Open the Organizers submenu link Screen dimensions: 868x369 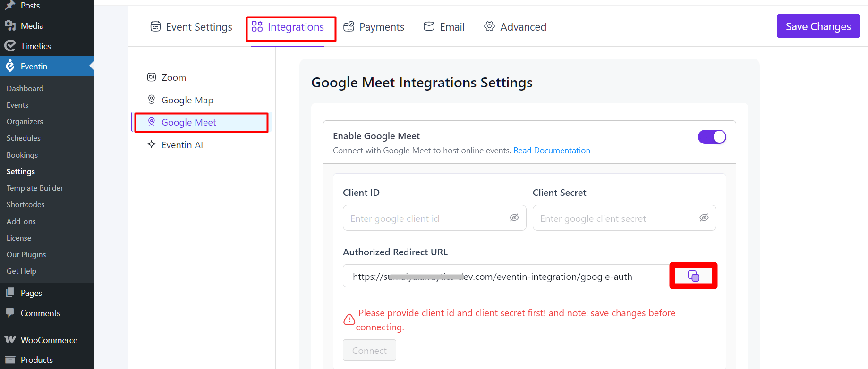click(x=25, y=121)
